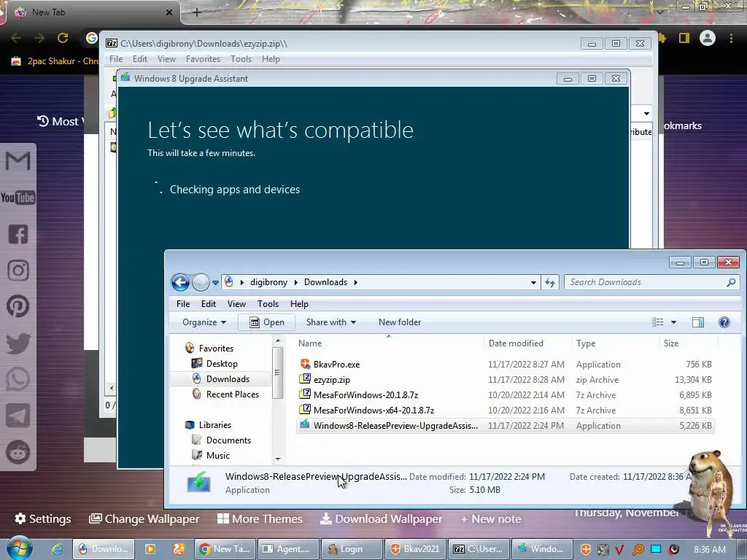Viewport: 747px width, 560px height.
Task: Open File menu in Explorer window
Action: pos(183,304)
